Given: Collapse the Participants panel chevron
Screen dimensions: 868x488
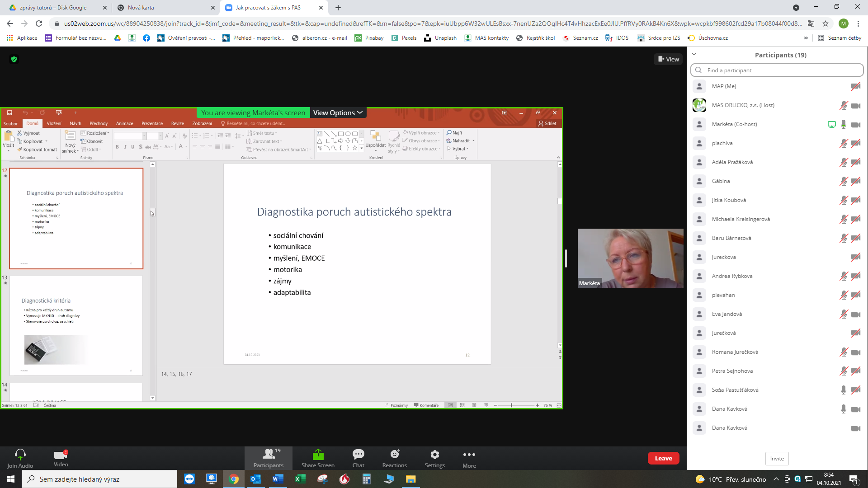Looking at the screenshot, I should coord(694,55).
